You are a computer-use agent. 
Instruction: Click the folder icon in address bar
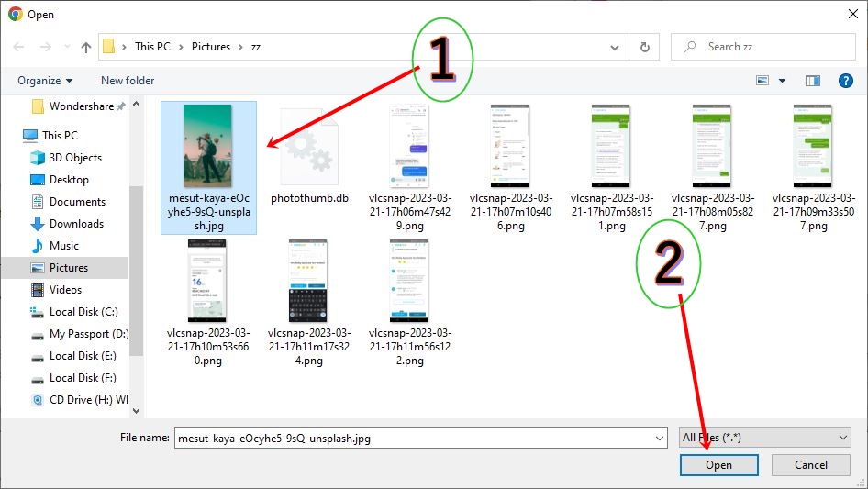pyautogui.click(x=109, y=47)
